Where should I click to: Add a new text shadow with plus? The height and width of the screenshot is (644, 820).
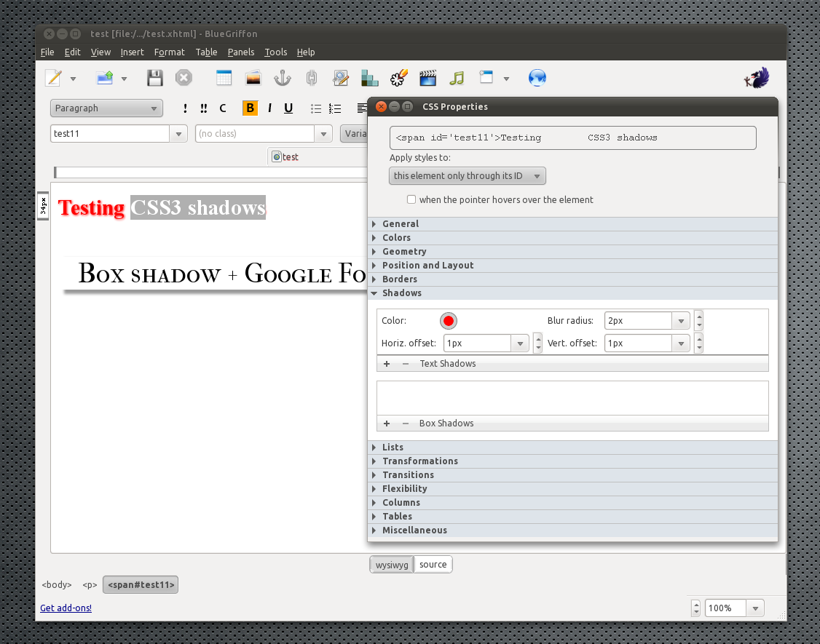tap(387, 364)
